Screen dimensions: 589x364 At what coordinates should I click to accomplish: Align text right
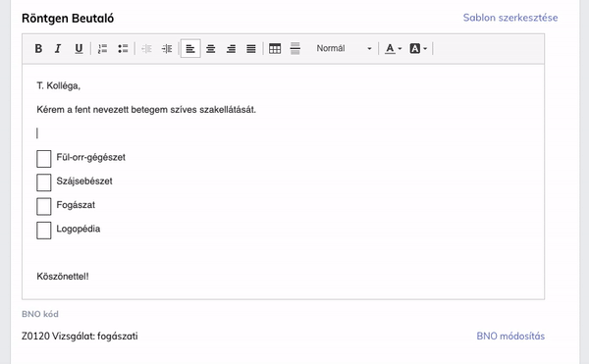[x=231, y=48]
